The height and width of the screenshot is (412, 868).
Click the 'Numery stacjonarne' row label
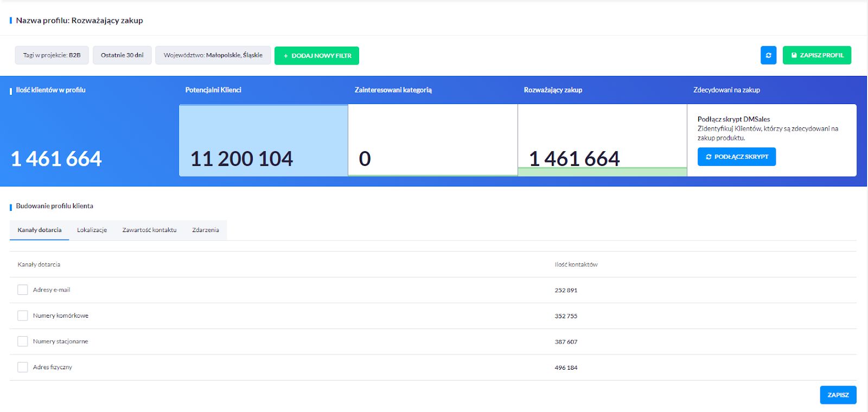(60, 342)
